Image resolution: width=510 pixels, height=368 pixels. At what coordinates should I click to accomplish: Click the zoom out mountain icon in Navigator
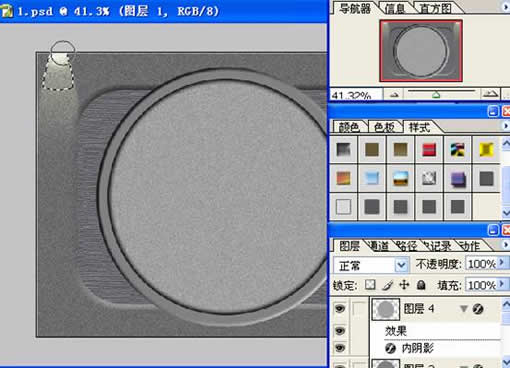pos(394,95)
